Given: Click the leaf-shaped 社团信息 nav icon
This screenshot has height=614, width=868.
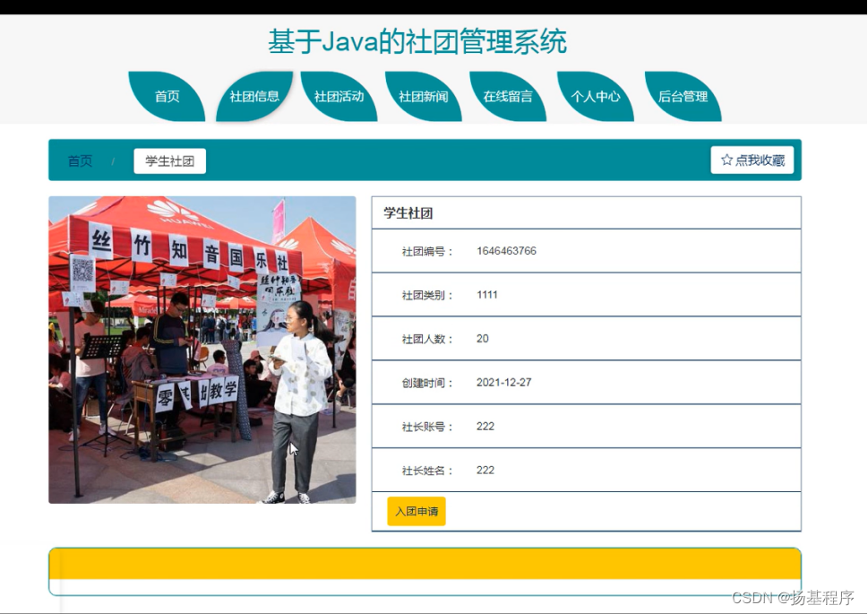Looking at the screenshot, I should tap(254, 94).
